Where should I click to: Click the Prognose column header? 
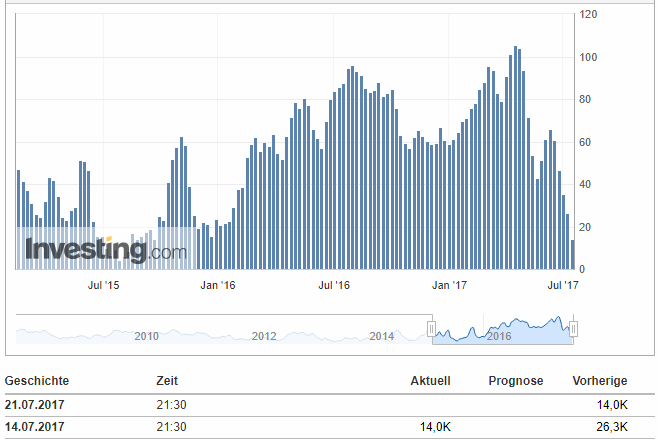coord(516,381)
